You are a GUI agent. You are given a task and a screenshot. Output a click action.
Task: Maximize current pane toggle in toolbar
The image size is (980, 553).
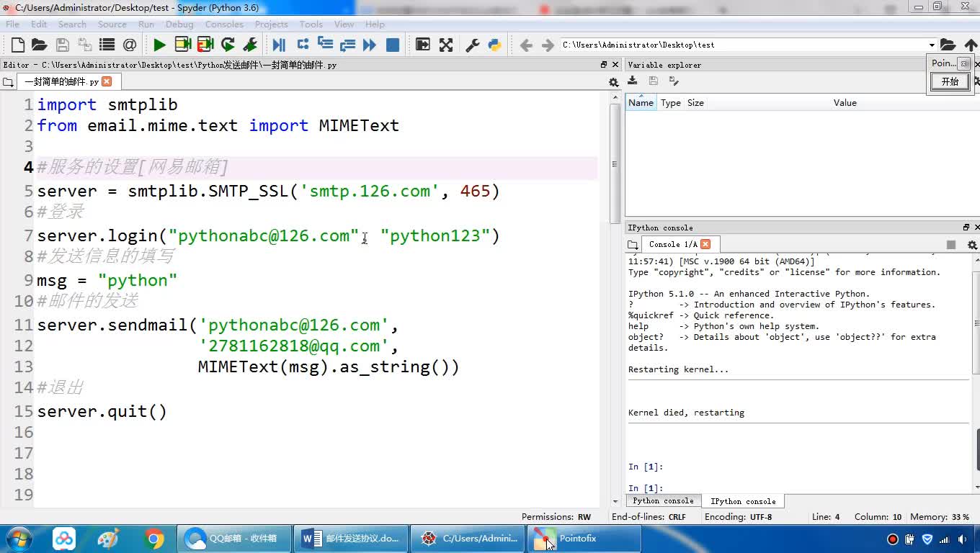tap(423, 45)
